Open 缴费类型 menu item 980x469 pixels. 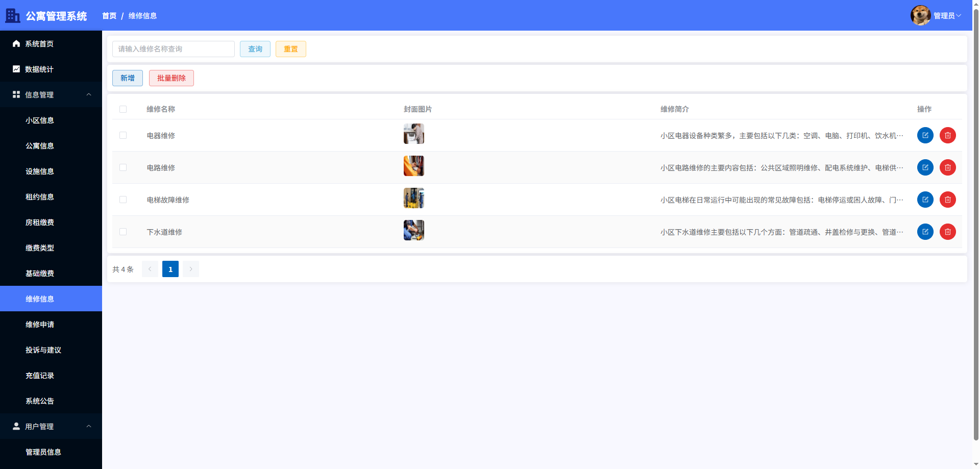tap(51, 248)
